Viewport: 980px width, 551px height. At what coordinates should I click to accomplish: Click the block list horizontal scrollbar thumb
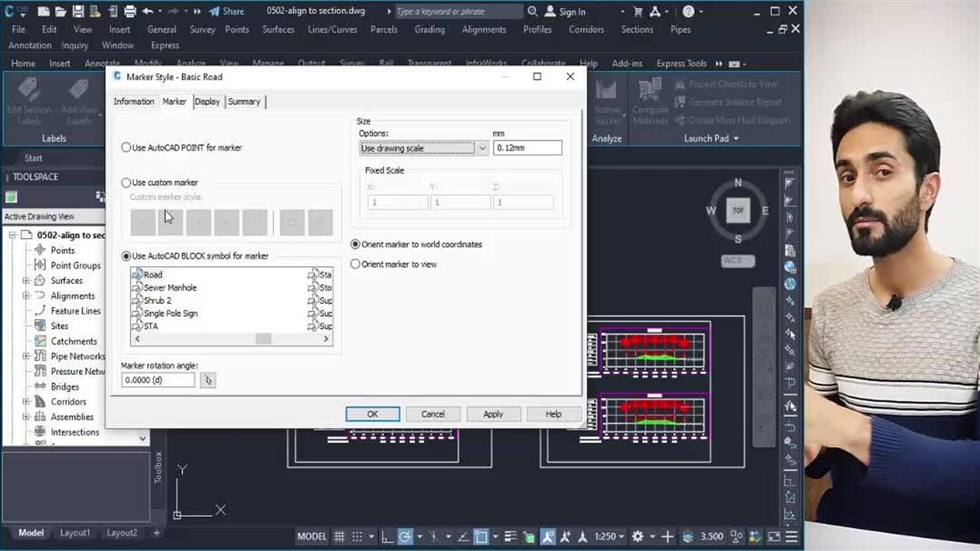click(263, 339)
